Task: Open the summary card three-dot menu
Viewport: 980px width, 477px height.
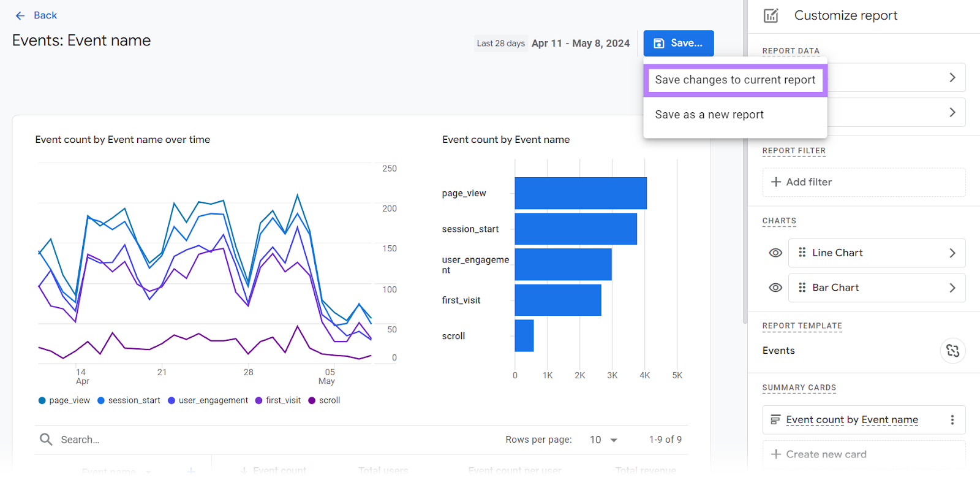Action: (x=952, y=420)
